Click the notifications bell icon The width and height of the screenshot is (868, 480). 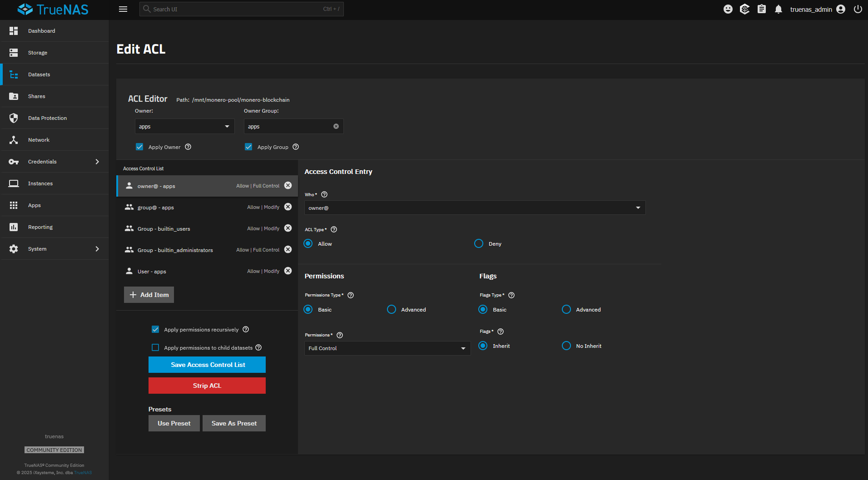778,9
